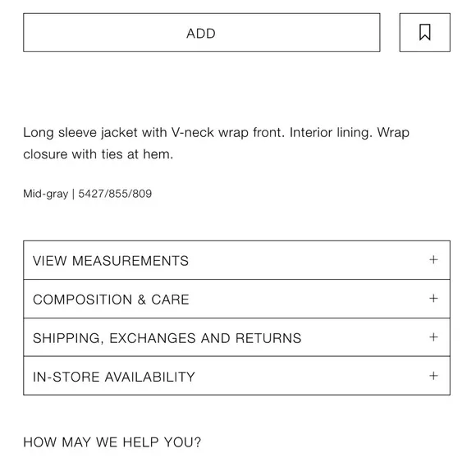The height and width of the screenshot is (476, 476).
Task: Select the Mid-gray color name
Action: [x=46, y=194]
